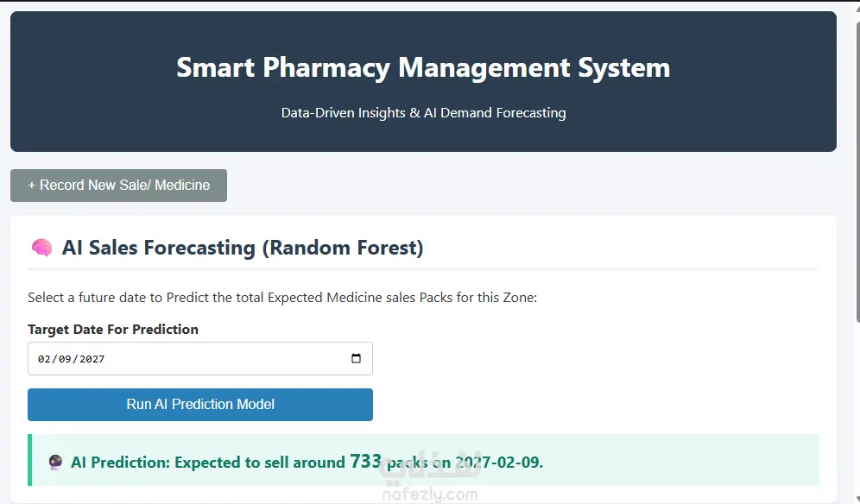Click the Target Date For Prediction label
This screenshot has width=860, height=504.
113,330
